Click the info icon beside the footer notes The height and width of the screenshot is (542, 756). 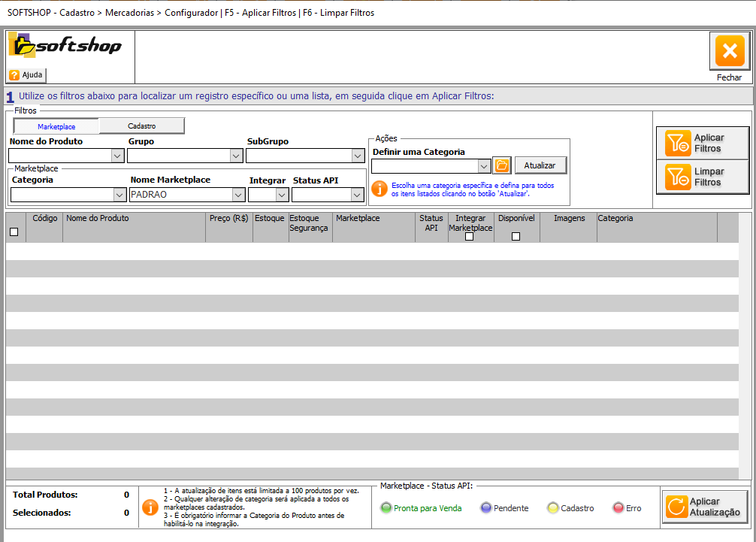151,507
